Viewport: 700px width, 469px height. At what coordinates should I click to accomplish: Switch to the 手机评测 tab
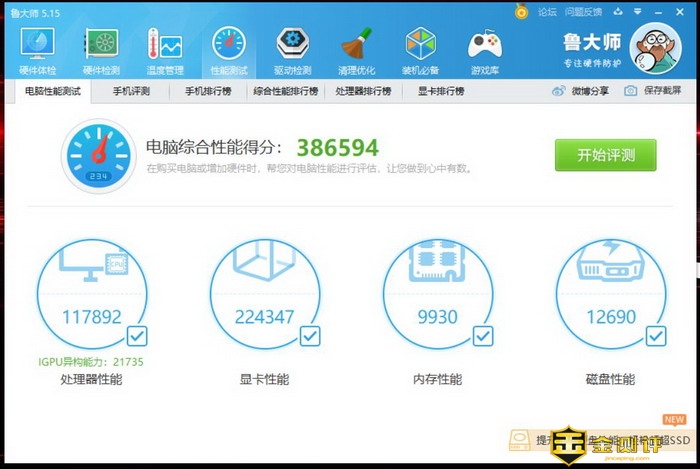click(131, 91)
